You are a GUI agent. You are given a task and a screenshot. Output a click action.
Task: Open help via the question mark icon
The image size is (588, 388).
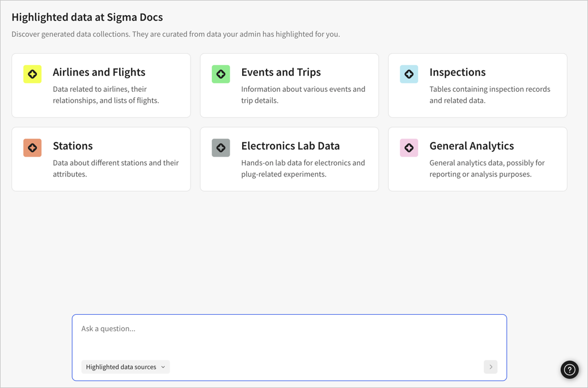click(569, 369)
